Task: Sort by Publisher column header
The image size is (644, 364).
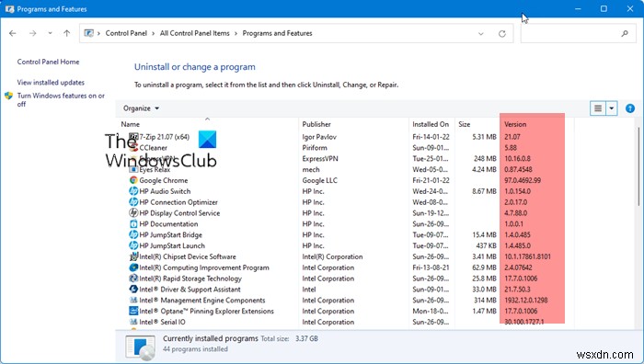Action: tap(316, 124)
